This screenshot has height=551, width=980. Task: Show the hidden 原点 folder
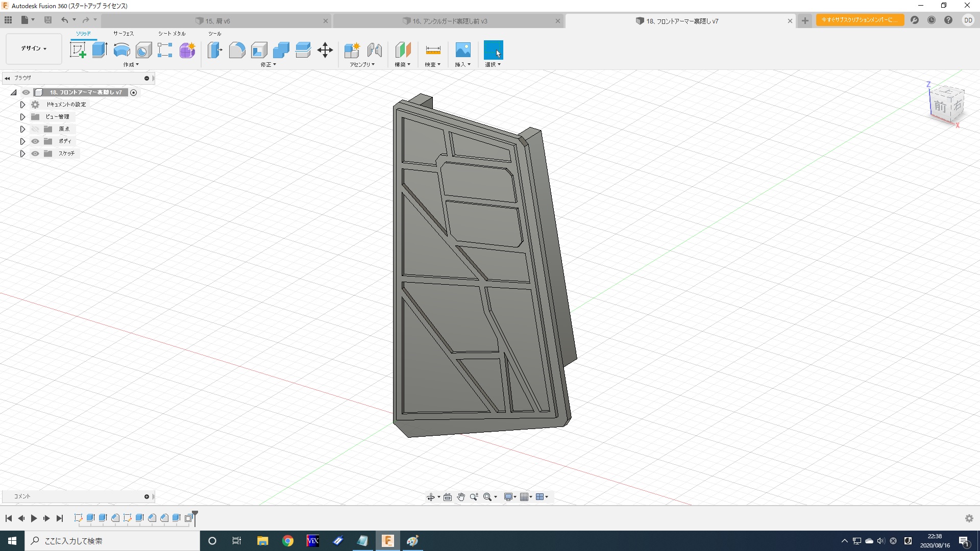coord(35,129)
